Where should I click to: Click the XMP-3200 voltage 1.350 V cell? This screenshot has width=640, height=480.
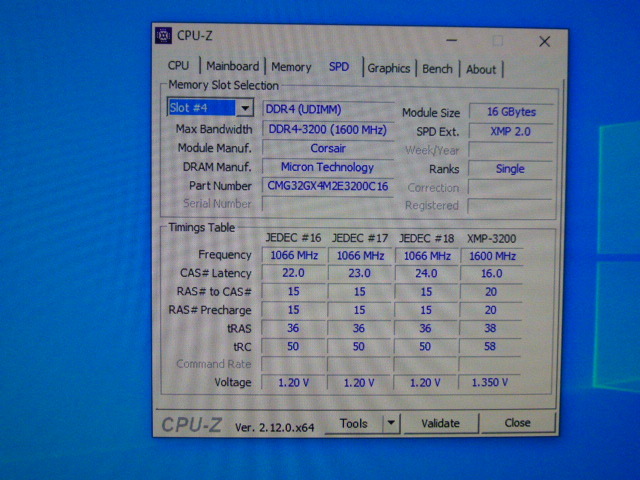pyautogui.click(x=490, y=382)
